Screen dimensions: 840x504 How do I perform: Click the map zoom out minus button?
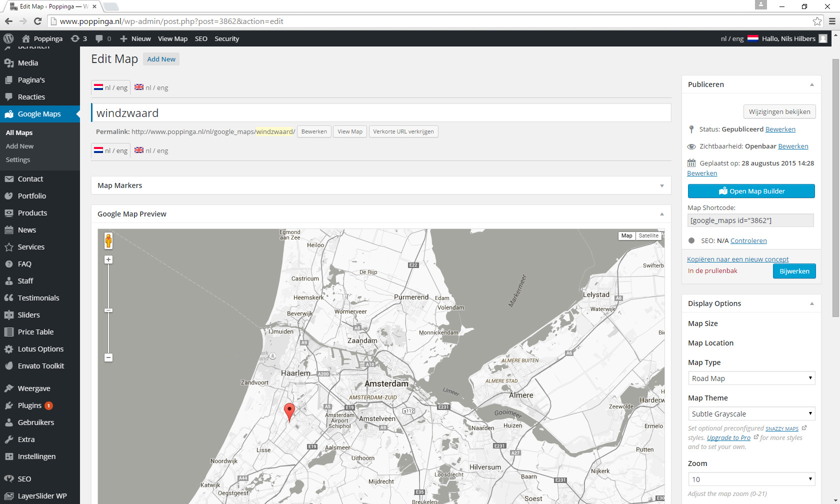tap(108, 357)
